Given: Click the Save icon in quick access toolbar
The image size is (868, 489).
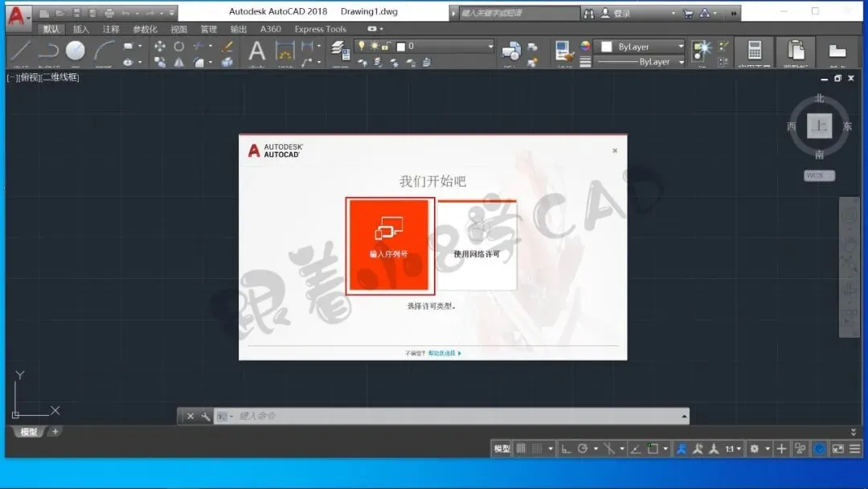Looking at the screenshot, I should (x=76, y=13).
